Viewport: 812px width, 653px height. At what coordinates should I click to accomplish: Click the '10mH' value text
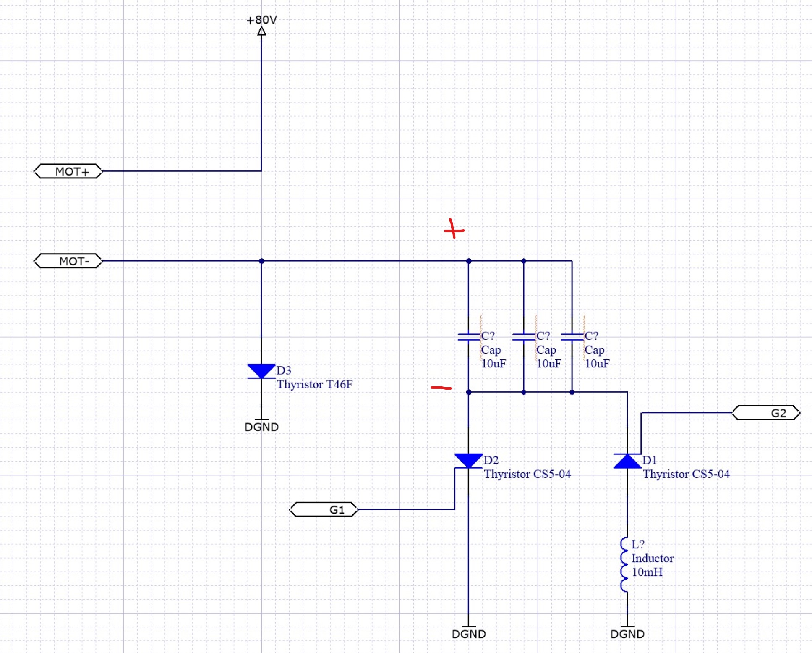(x=648, y=572)
